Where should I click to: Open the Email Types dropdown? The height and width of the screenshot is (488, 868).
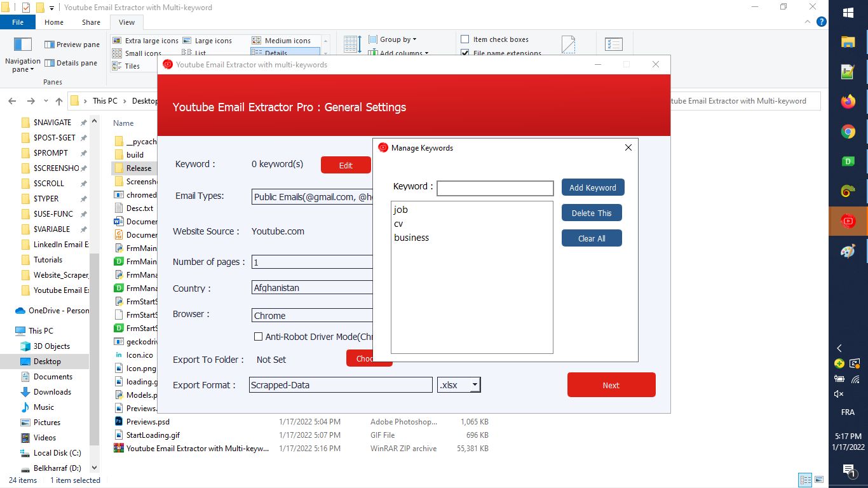pos(312,197)
